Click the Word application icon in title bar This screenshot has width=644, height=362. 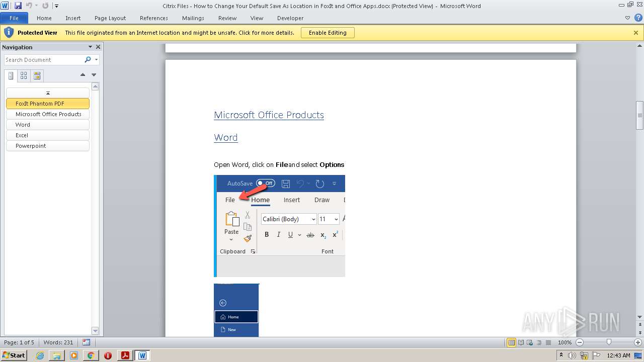tap(5, 6)
